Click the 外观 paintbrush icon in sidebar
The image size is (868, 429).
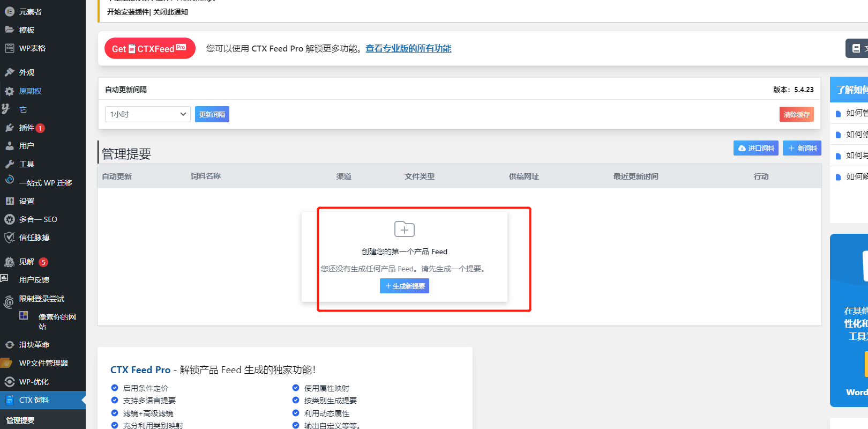[x=9, y=72]
